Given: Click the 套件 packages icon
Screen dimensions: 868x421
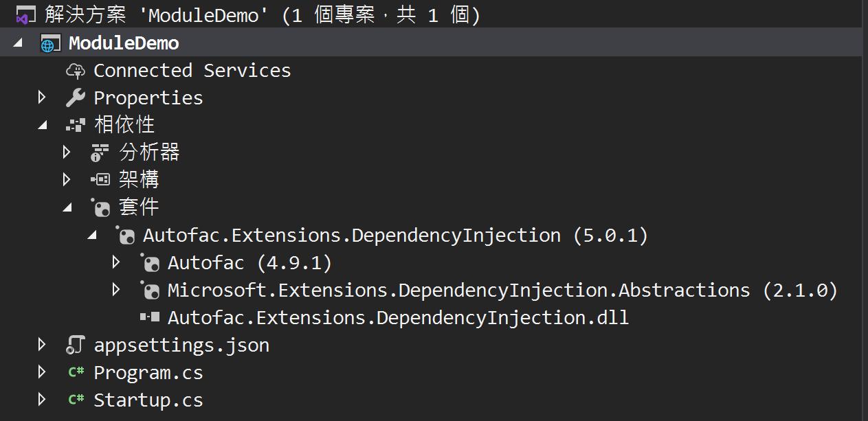Looking at the screenshot, I should 100,207.
